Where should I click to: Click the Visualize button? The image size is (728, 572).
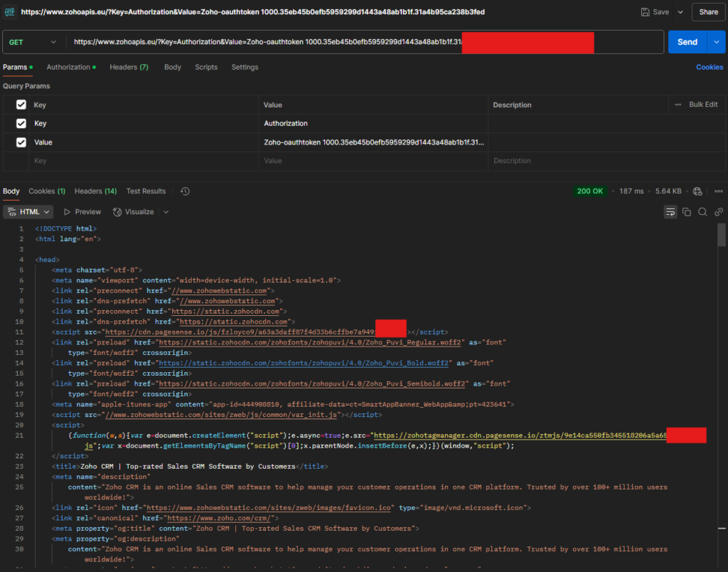[133, 212]
